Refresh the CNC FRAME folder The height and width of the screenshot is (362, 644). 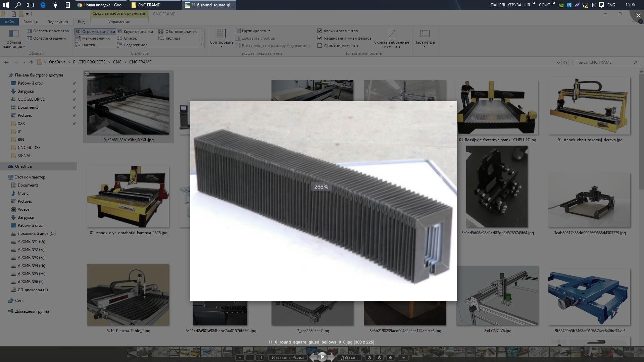[x=565, y=62]
